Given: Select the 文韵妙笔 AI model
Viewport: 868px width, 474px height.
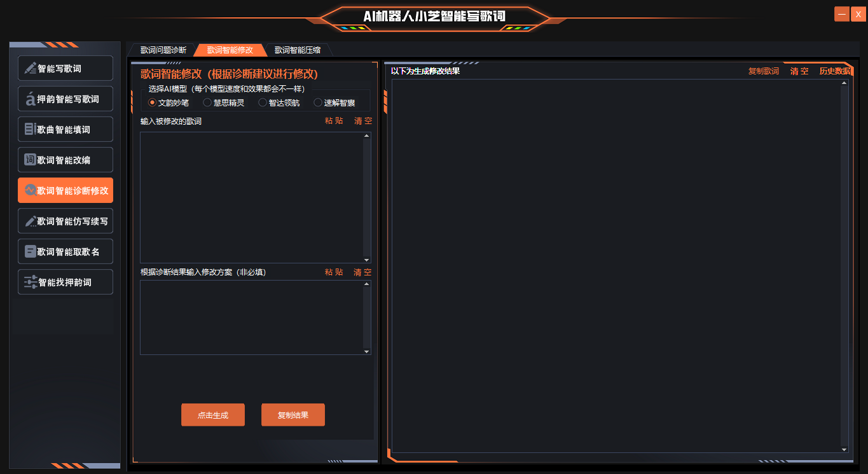Looking at the screenshot, I should [x=152, y=102].
